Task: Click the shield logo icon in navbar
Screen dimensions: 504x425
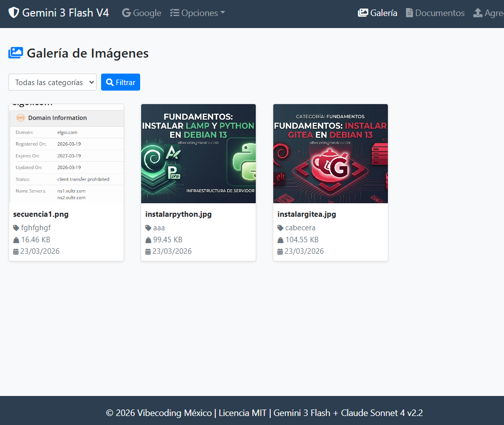Action: tap(14, 13)
